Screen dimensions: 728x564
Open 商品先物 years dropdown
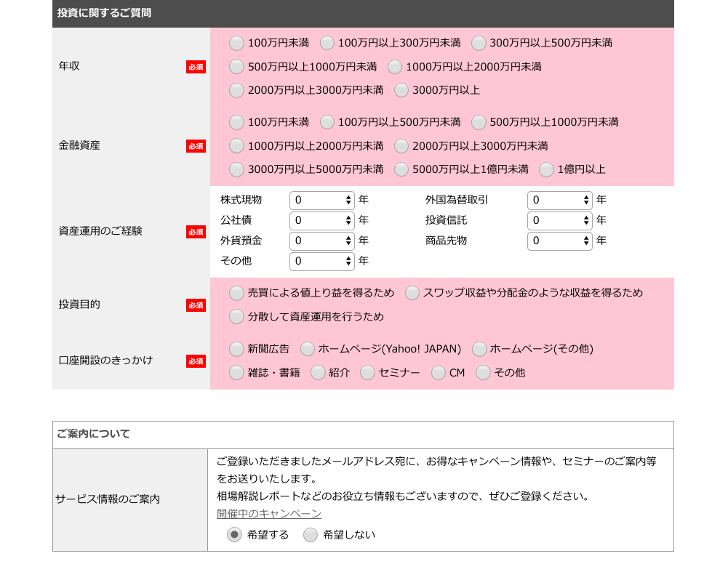(559, 241)
